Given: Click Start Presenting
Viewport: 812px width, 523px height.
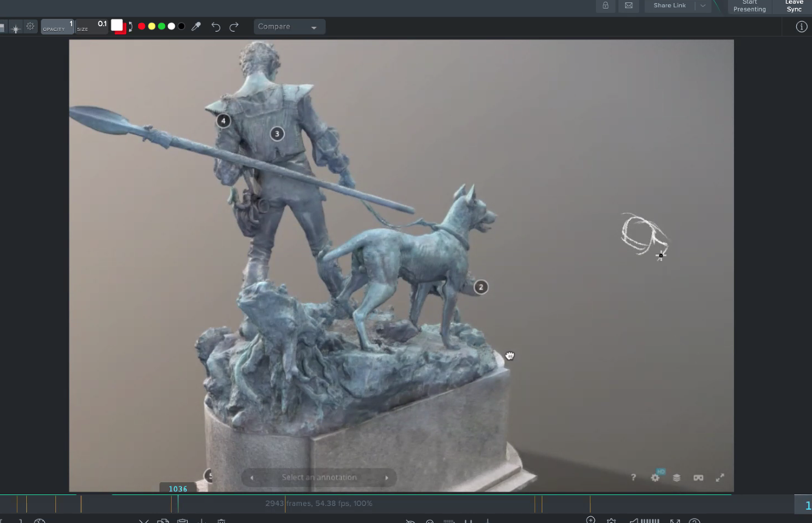Looking at the screenshot, I should pos(749,6).
